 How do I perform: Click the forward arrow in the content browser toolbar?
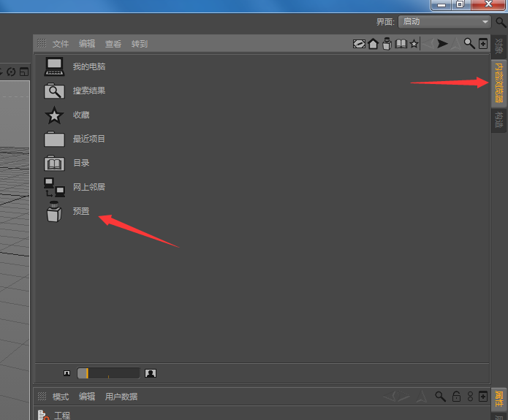(x=442, y=43)
